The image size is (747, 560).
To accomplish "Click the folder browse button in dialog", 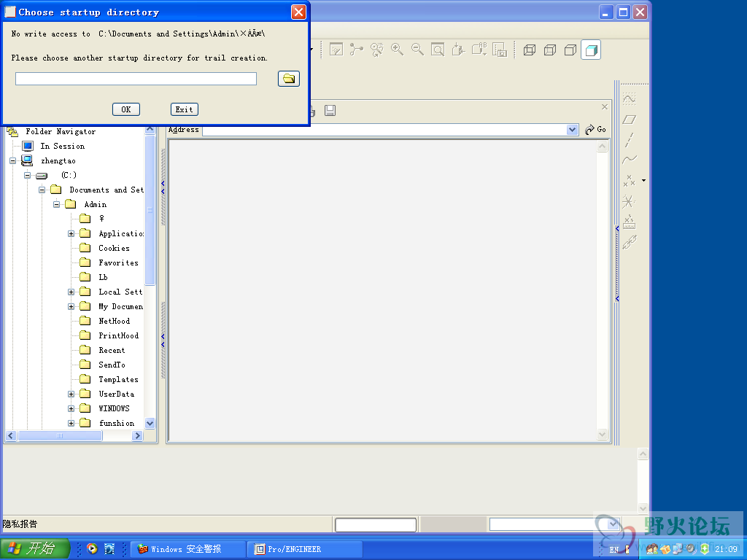I will (289, 79).
